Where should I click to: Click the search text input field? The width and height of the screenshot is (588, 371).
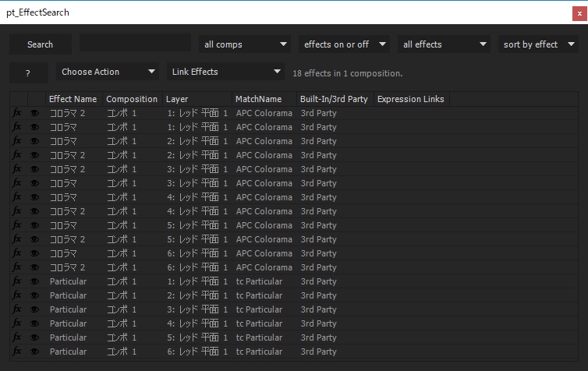tap(135, 44)
